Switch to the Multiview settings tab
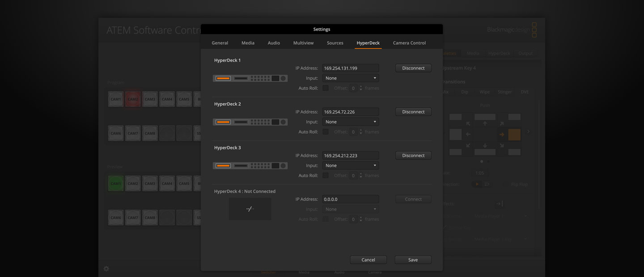 coord(303,42)
